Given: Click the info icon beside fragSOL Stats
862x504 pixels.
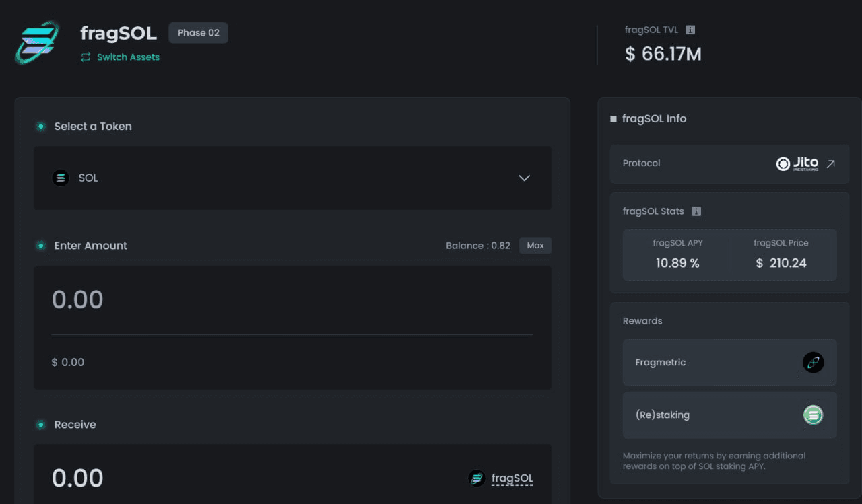Looking at the screenshot, I should pyautogui.click(x=696, y=211).
